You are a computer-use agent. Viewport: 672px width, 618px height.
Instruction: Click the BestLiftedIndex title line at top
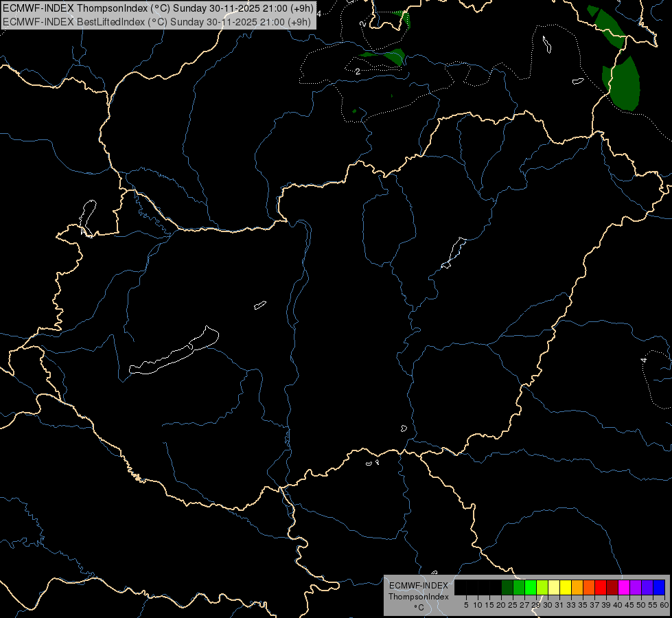click(x=157, y=22)
